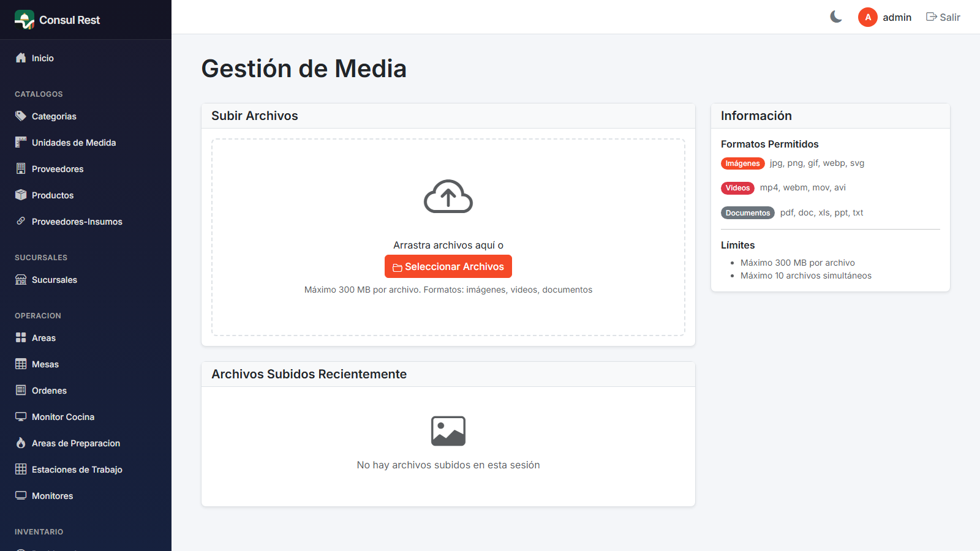Click the Videos format badge
This screenshot has height=551, width=980.
point(737,188)
